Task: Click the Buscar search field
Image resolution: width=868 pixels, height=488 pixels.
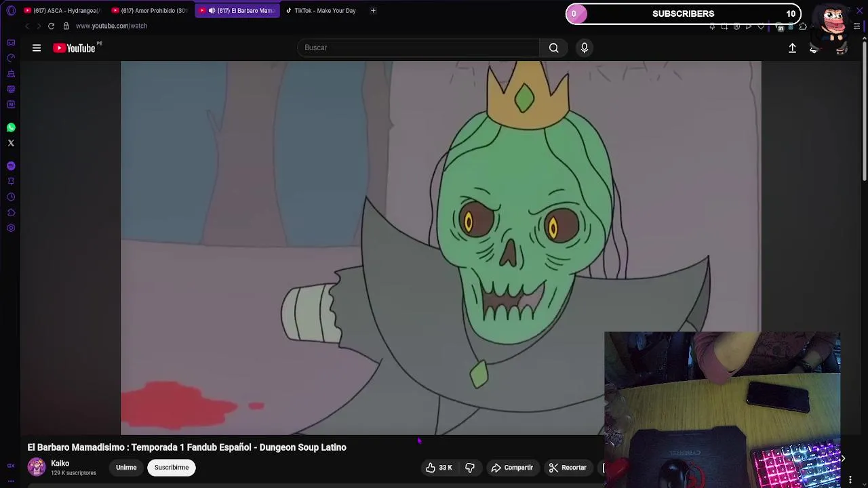Action: [418, 47]
